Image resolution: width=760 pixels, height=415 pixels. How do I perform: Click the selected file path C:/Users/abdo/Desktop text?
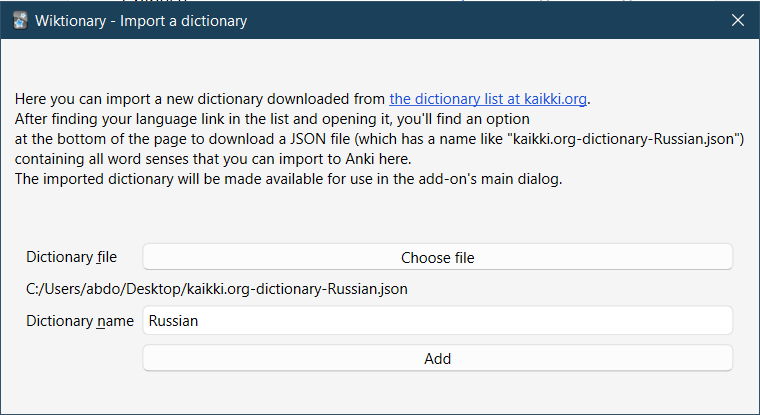[x=217, y=289]
